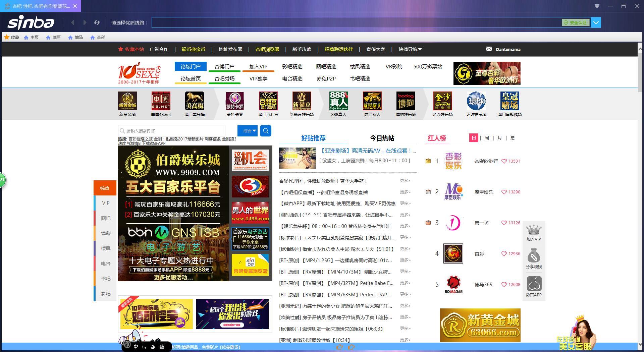Select 论坛首页 in the main menu
The height and width of the screenshot is (352, 644).
coord(191,78)
